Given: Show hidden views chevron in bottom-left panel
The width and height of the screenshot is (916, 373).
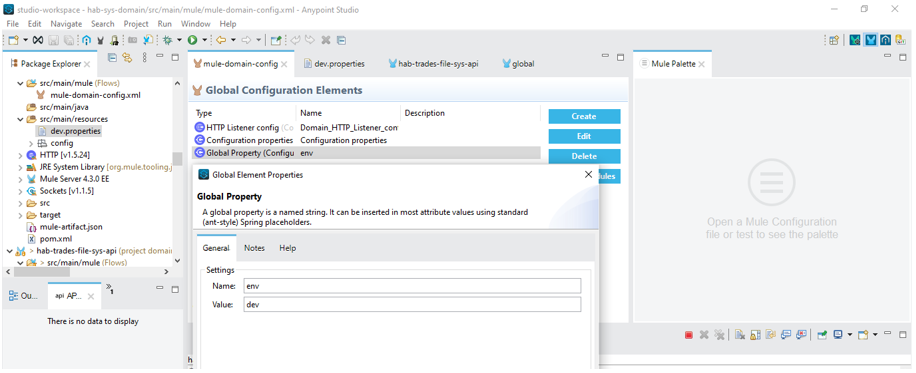Looking at the screenshot, I should [x=109, y=288].
